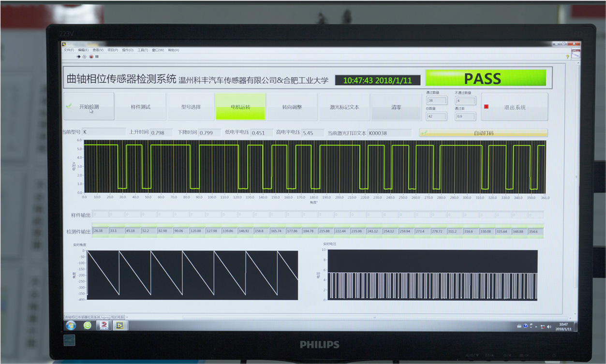This screenshot has width=606, height=364.
Task: Open the 型号选择 model selection
Action: tap(191, 107)
